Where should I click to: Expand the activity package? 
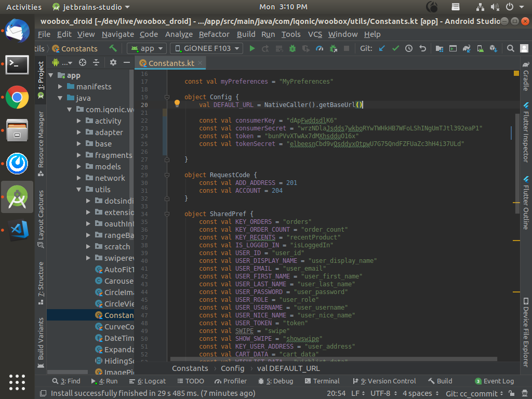click(79, 121)
